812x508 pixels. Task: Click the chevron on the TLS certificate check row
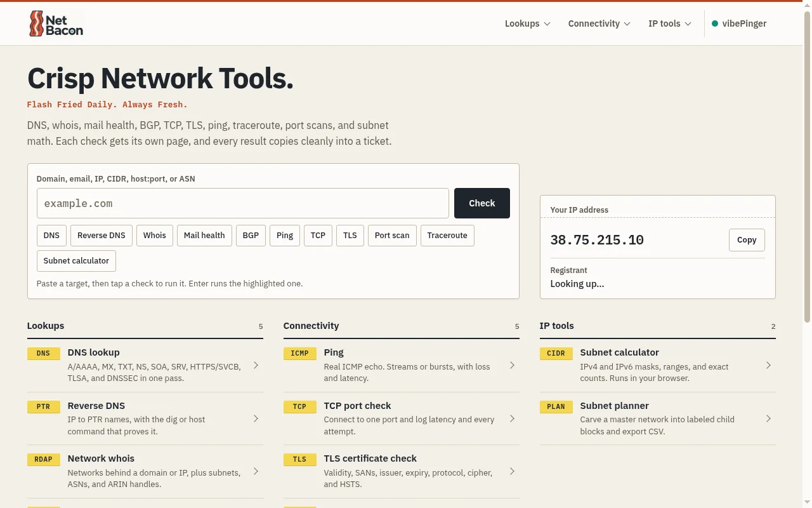pos(512,471)
